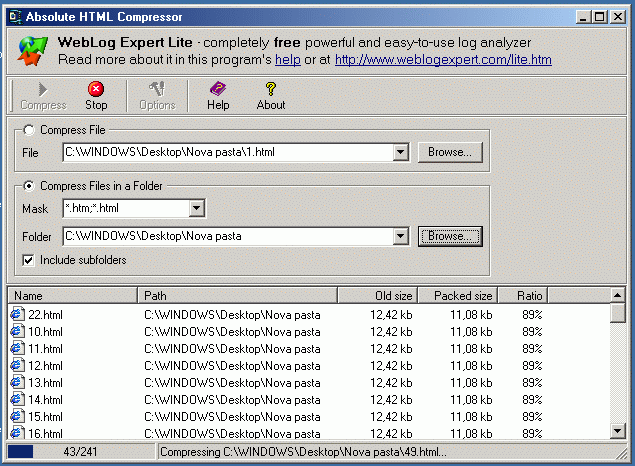Select the Compress Files in a Folder radio button
This screenshot has width=635, height=466.
29,186
